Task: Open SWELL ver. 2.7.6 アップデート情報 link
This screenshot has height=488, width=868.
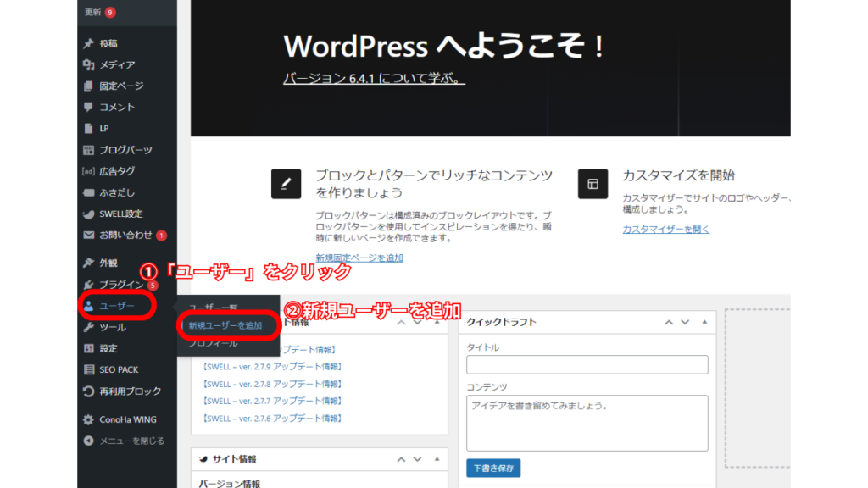Action: point(271,419)
